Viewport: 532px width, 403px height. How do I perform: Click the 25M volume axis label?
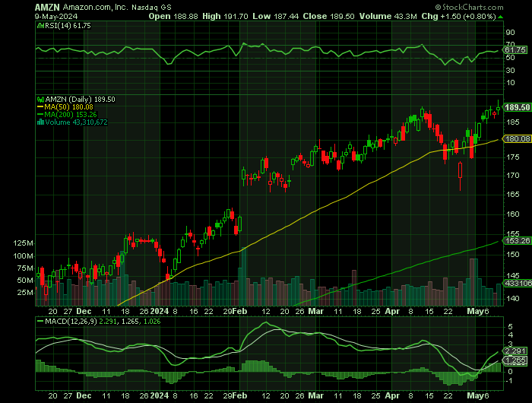click(25, 292)
